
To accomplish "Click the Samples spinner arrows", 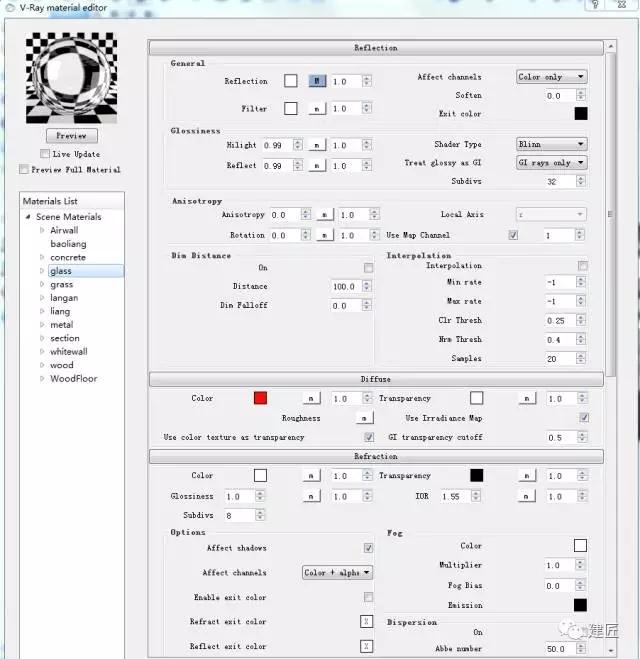I will [581, 358].
